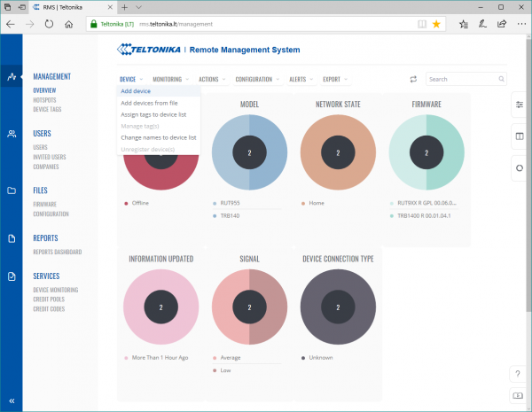Click the TRB140 model legend entry
Screen dimensions: 532x412
pyautogui.click(x=226, y=215)
